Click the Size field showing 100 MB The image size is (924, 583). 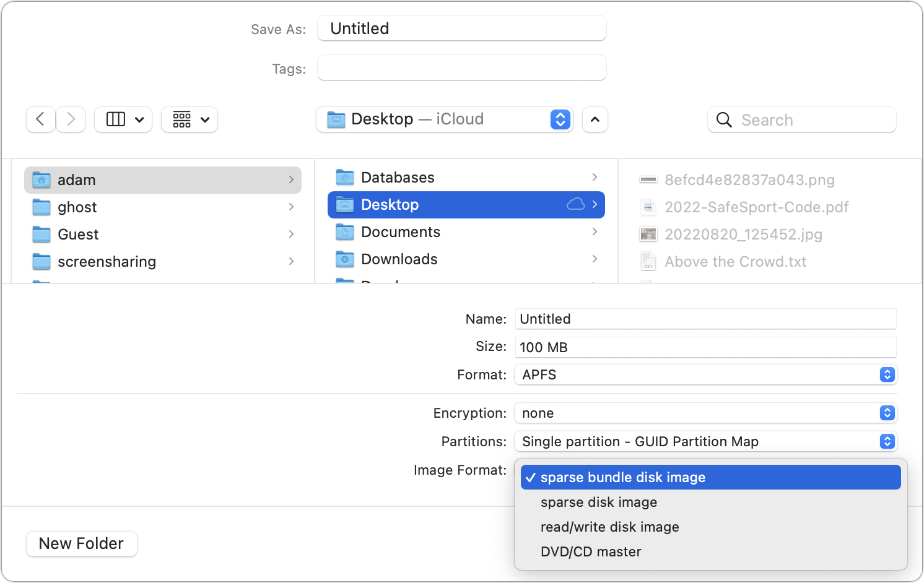[x=705, y=347]
